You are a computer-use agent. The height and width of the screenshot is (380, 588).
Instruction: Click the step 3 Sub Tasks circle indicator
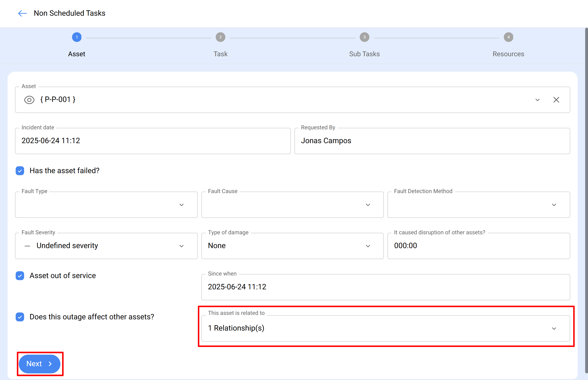pos(364,37)
